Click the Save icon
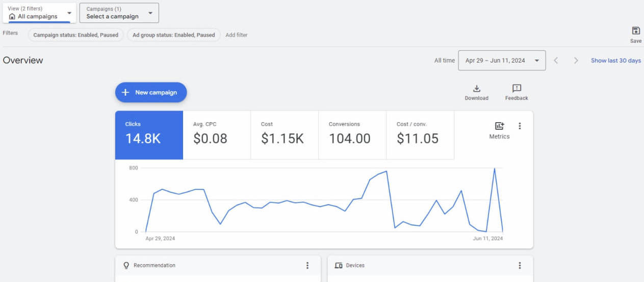 coord(635,31)
